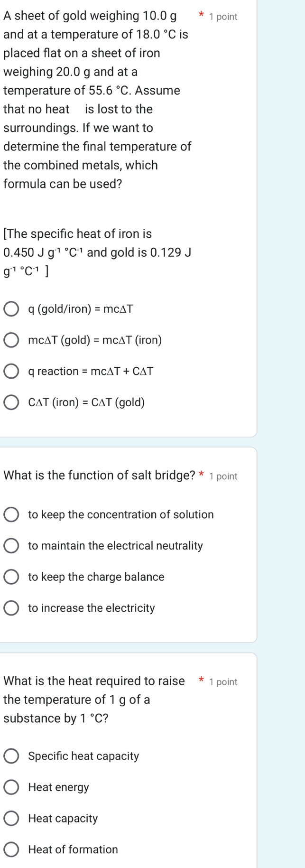
Task: Choose 'to keep the concentration of solution'
Action: (x=11, y=515)
